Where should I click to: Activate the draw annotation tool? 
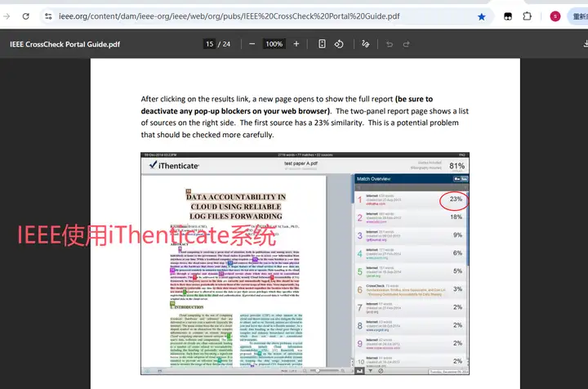click(366, 44)
